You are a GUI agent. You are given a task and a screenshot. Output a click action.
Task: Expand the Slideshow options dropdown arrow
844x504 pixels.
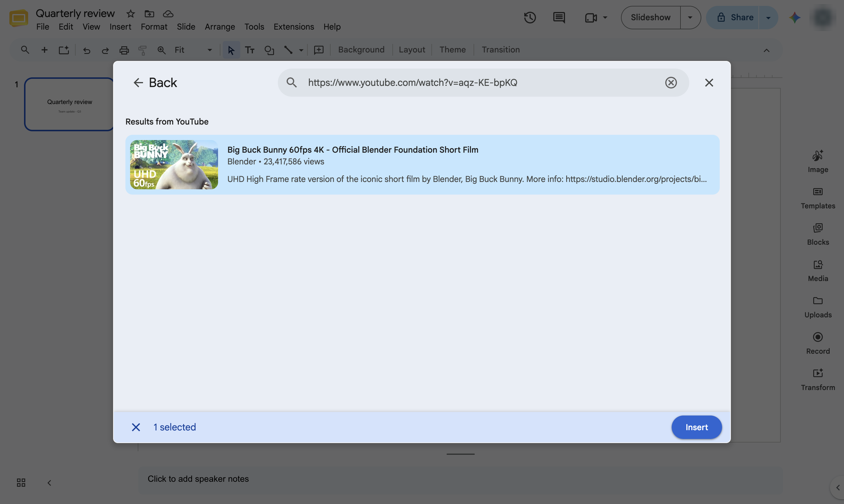tap(690, 17)
